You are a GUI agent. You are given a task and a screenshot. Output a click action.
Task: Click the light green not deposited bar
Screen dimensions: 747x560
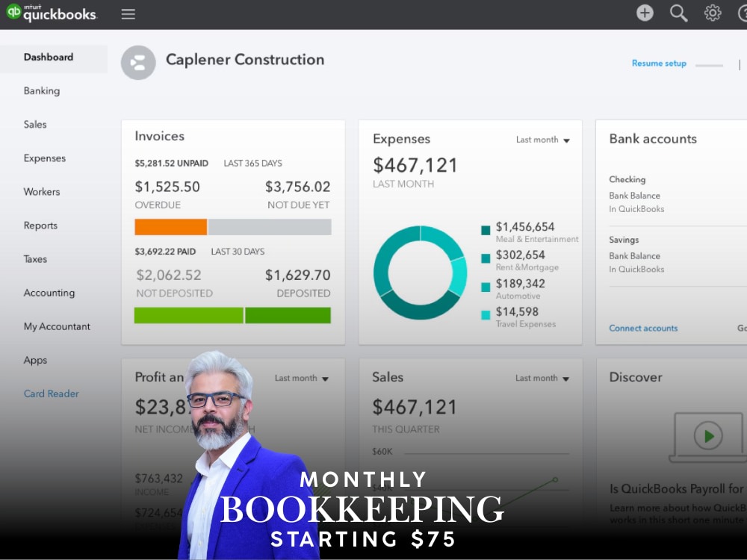pos(189,315)
